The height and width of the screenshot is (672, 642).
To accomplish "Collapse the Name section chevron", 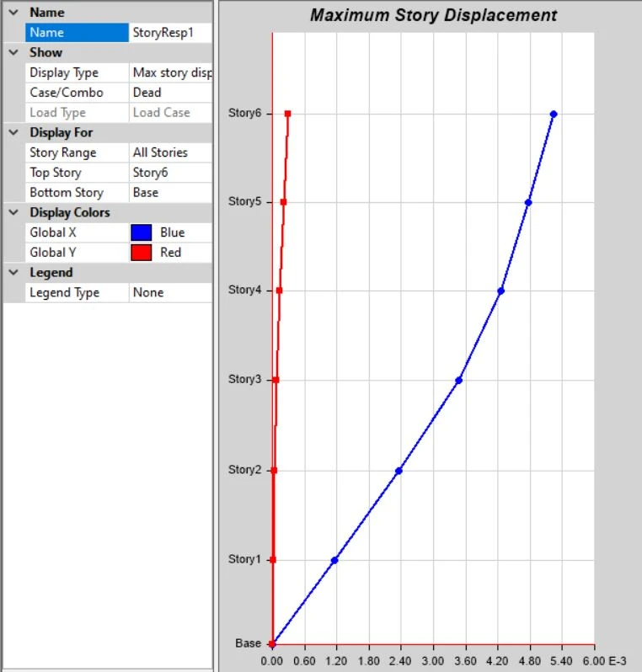I will pos(13,13).
